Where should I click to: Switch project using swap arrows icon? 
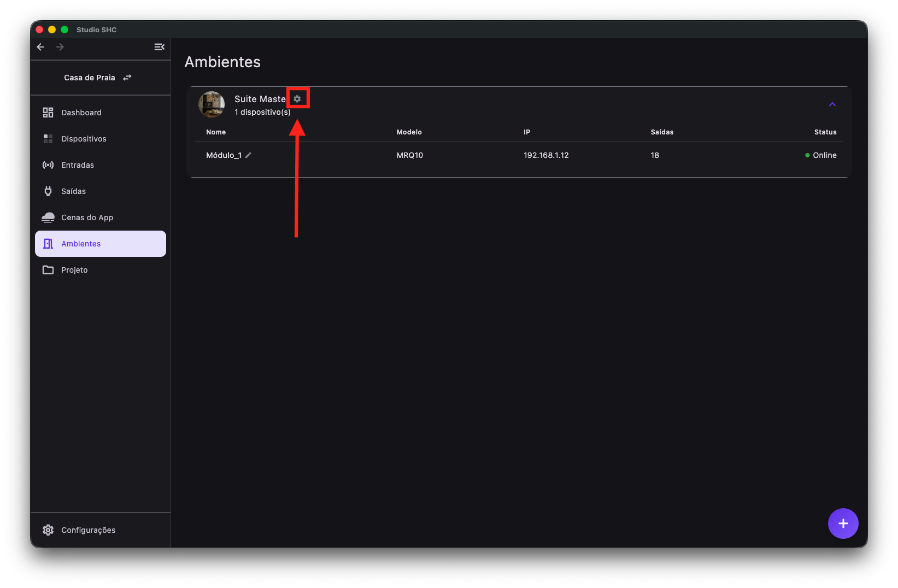point(127,78)
